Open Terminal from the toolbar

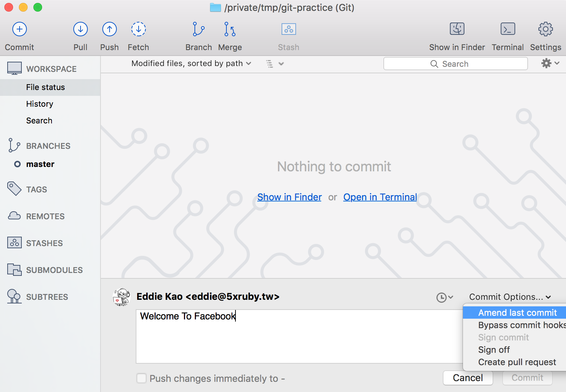[508, 29]
